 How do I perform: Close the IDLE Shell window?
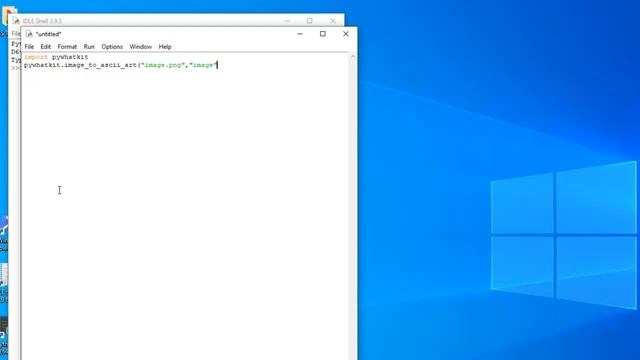pos(333,20)
